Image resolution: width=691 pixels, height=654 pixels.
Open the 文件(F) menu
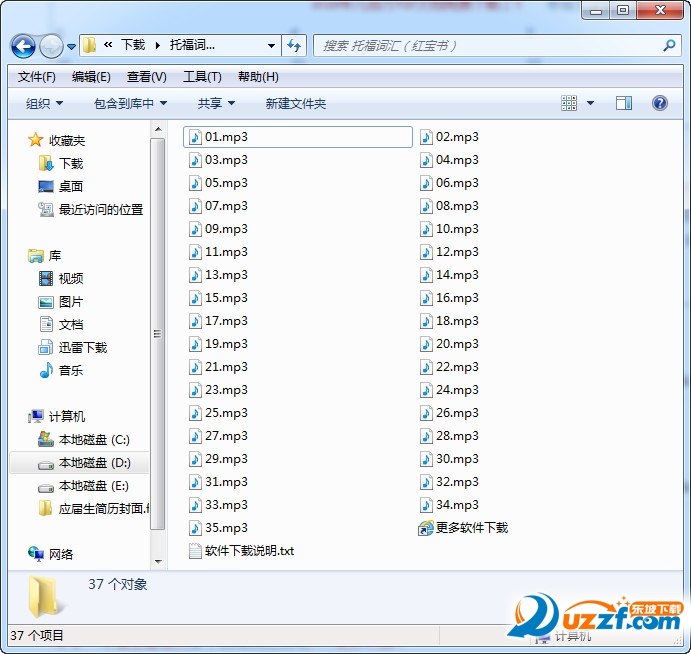pyautogui.click(x=37, y=77)
